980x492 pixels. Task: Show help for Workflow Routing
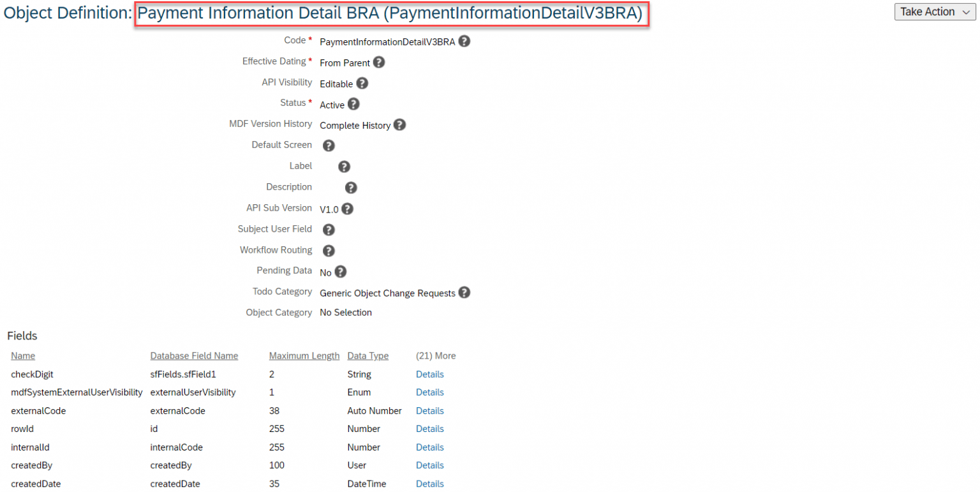tap(329, 251)
